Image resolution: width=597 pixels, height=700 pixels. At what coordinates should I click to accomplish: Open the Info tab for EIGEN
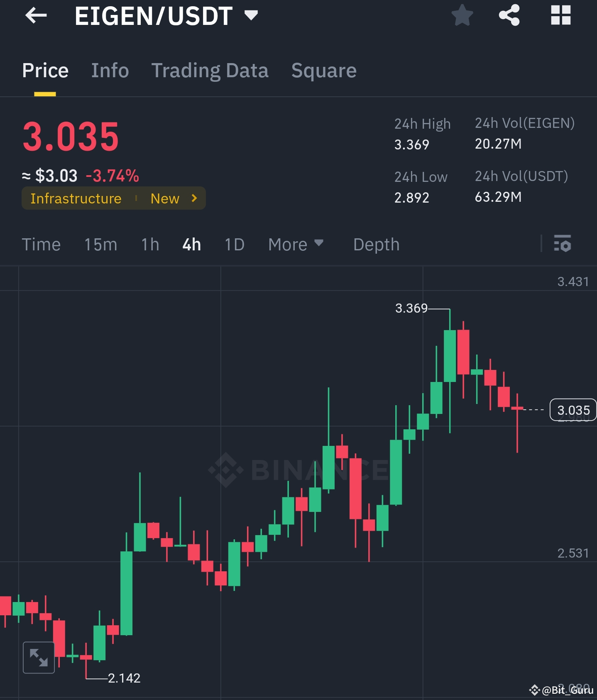click(x=110, y=70)
